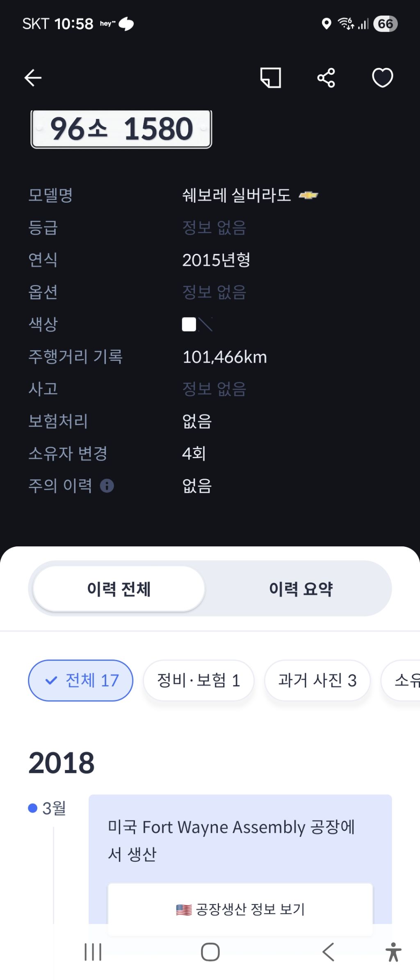The height and width of the screenshot is (980, 420).
Task: Tap the share icon
Action: tap(326, 78)
